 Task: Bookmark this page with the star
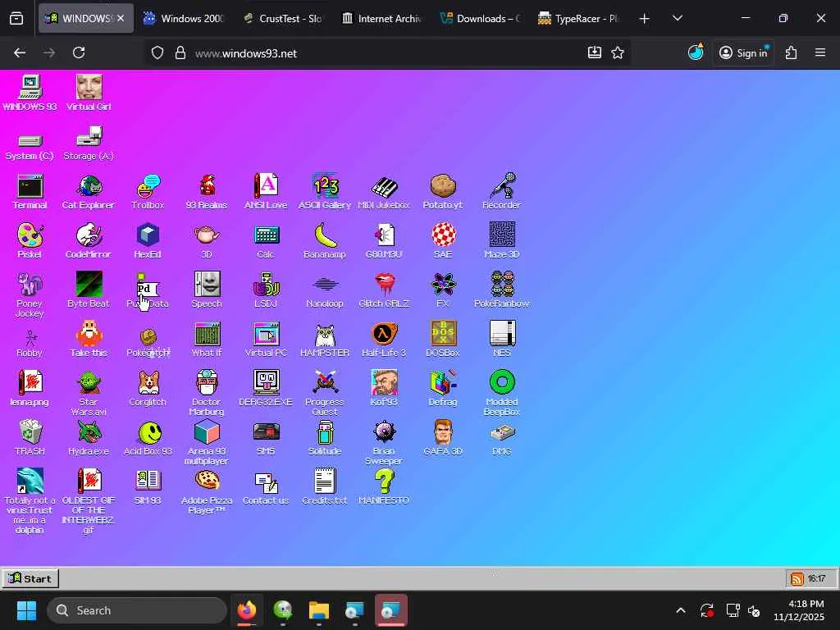click(x=618, y=52)
